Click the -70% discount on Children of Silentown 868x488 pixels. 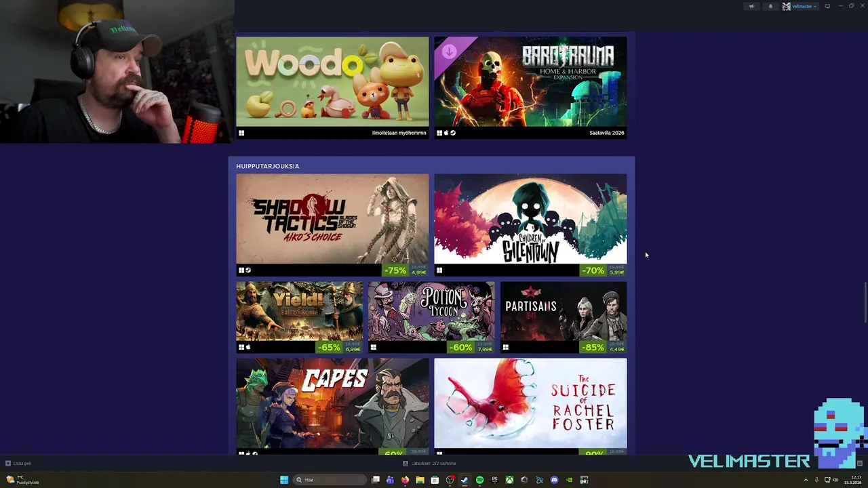[593, 270]
